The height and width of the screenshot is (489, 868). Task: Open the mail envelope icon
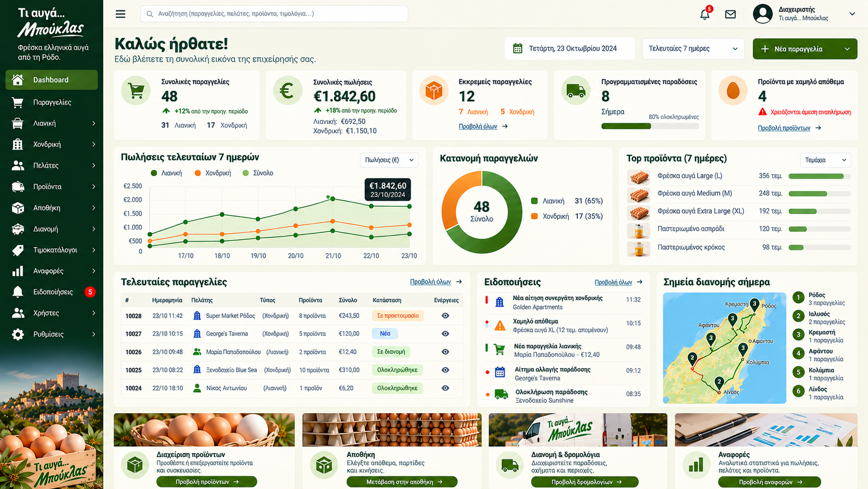[x=730, y=14]
